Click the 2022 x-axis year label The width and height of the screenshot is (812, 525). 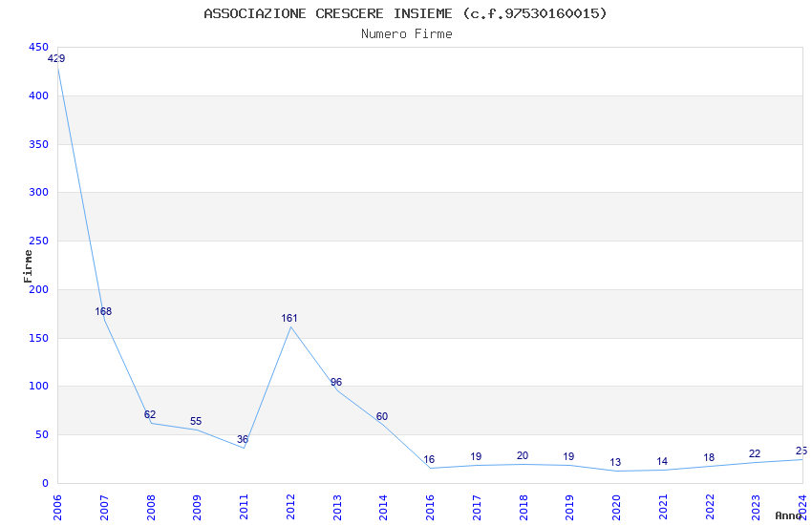click(x=710, y=507)
